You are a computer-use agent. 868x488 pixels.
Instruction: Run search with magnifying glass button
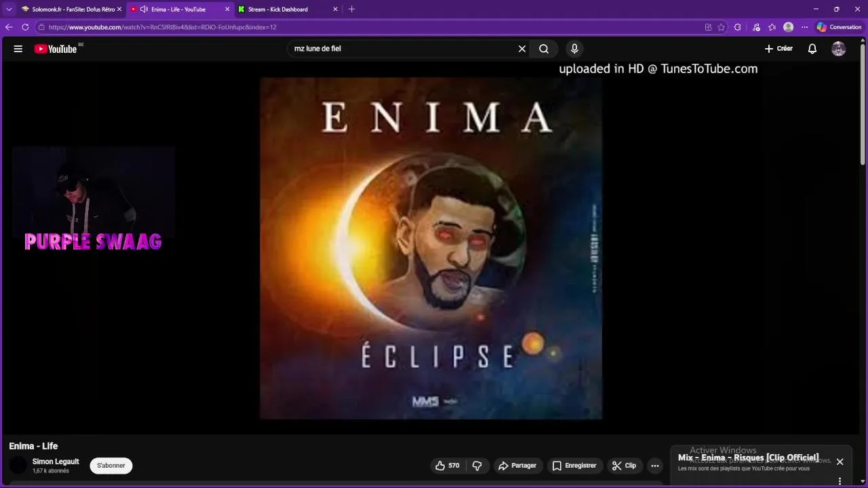pos(544,49)
